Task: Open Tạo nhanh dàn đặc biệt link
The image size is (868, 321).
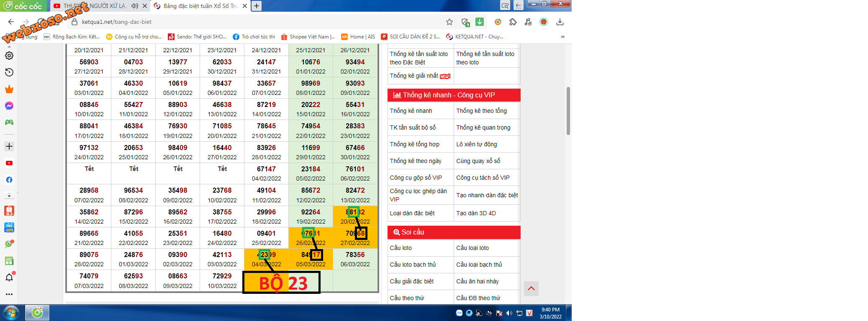Action: click(x=487, y=195)
